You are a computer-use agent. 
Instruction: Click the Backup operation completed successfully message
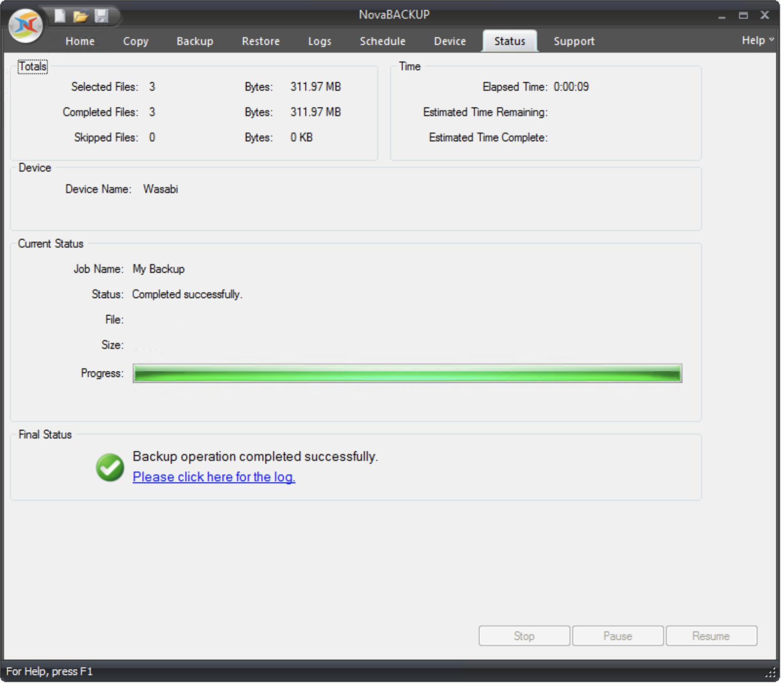[256, 458]
